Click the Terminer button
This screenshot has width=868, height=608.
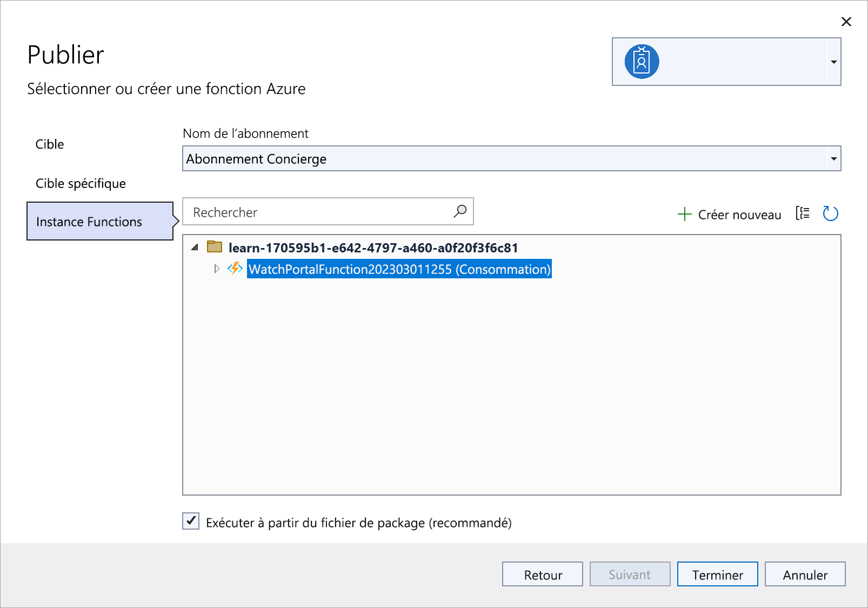point(718,574)
